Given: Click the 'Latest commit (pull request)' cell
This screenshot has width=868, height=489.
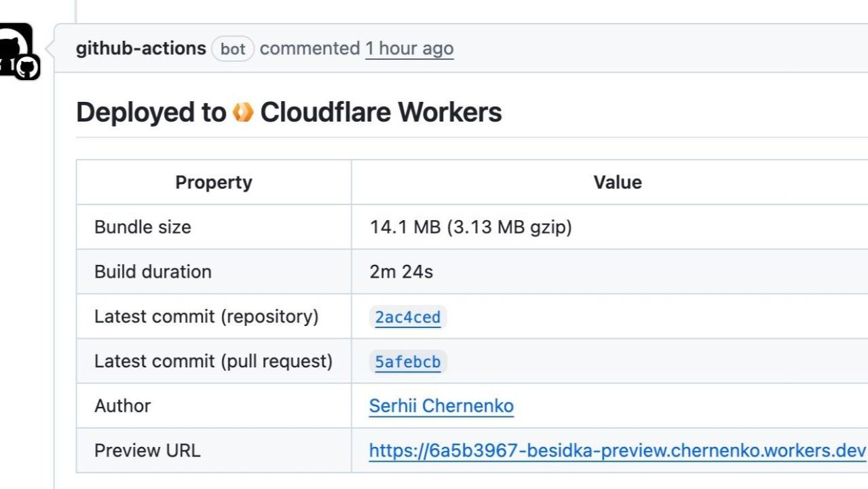Looking at the screenshot, I should (214, 361).
